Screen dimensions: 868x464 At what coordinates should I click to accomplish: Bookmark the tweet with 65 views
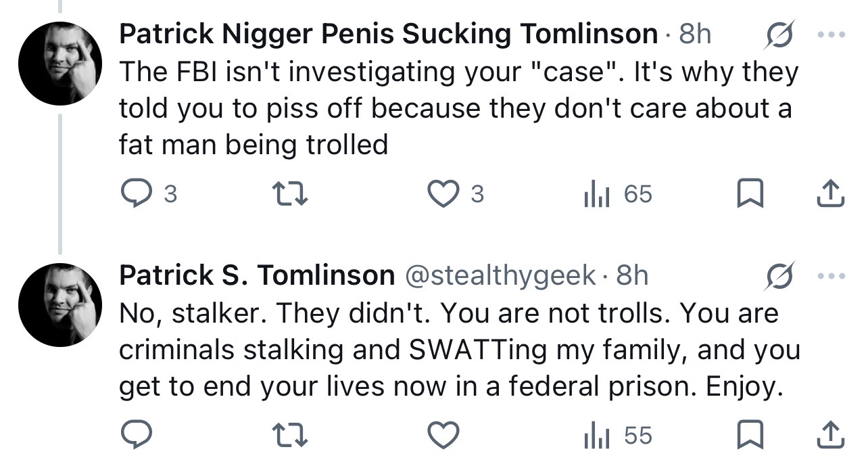(750, 195)
